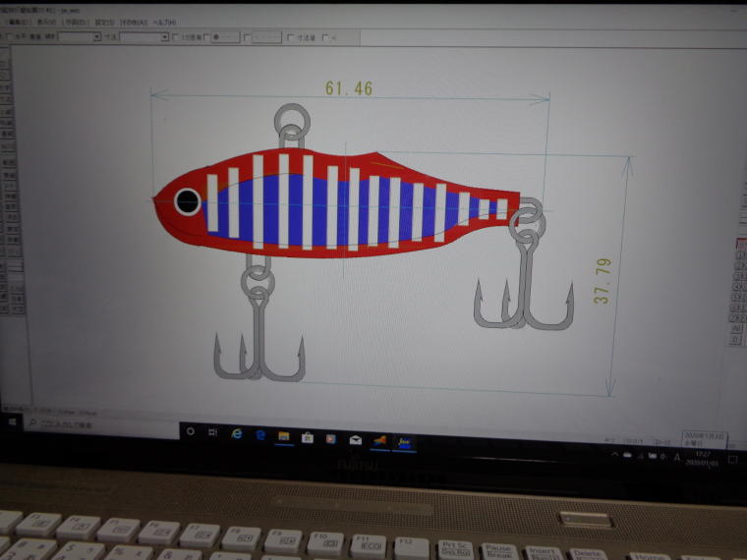Open Cortana from the taskbar
747x560 pixels.
click(x=191, y=431)
